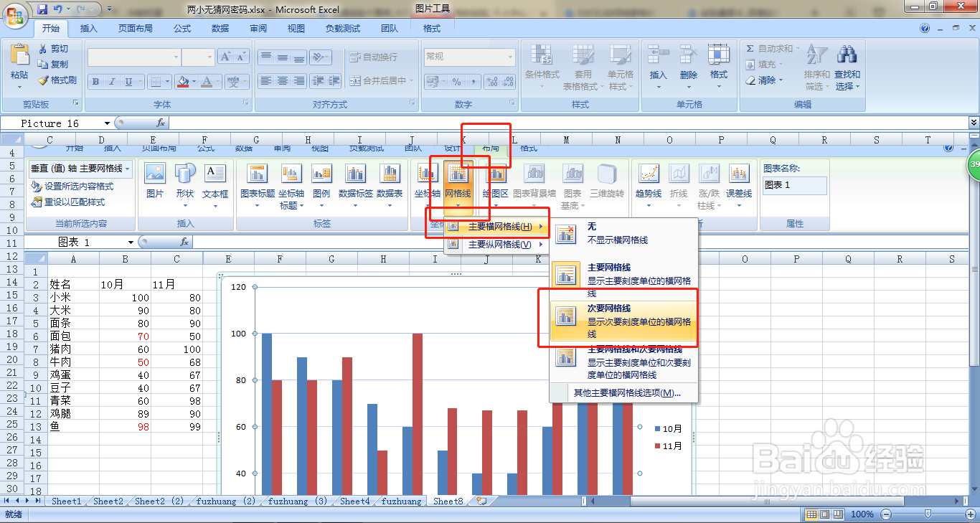Click 自动求和 sigma icon
980x523 pixels.
coord(750,49)
